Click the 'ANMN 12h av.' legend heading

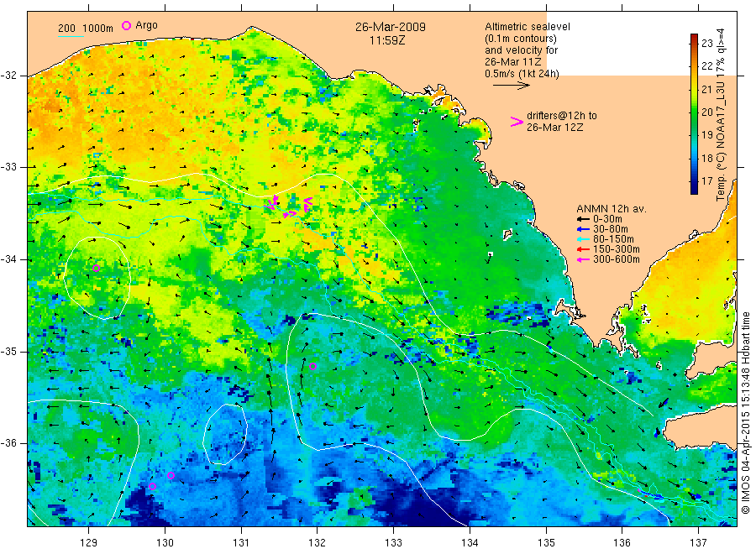[612, 209]
